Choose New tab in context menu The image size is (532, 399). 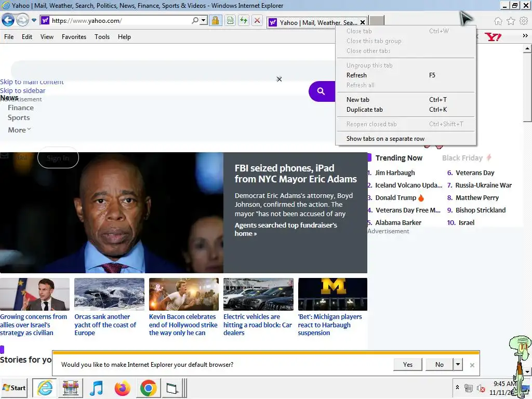tap(406, 100)
